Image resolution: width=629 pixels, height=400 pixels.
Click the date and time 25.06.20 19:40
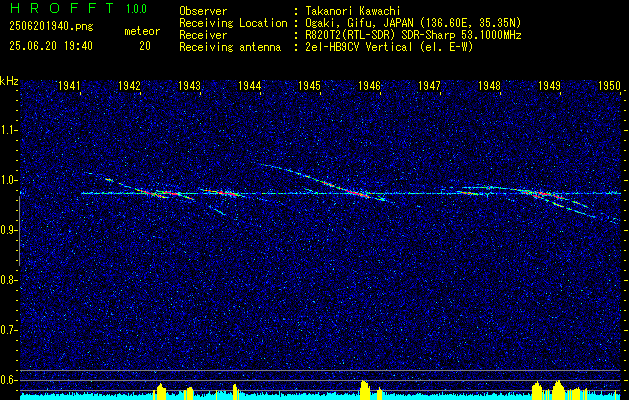point(51,46)
